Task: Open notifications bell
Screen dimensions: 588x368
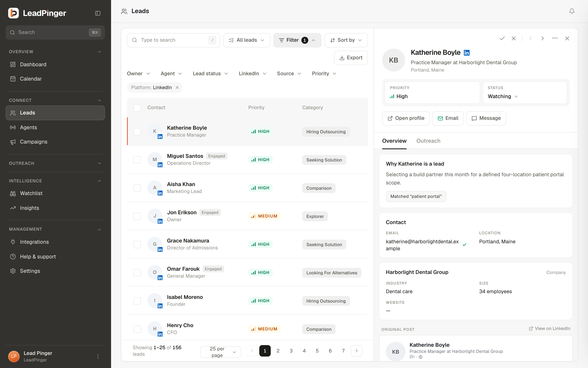Action: [572, 11]
